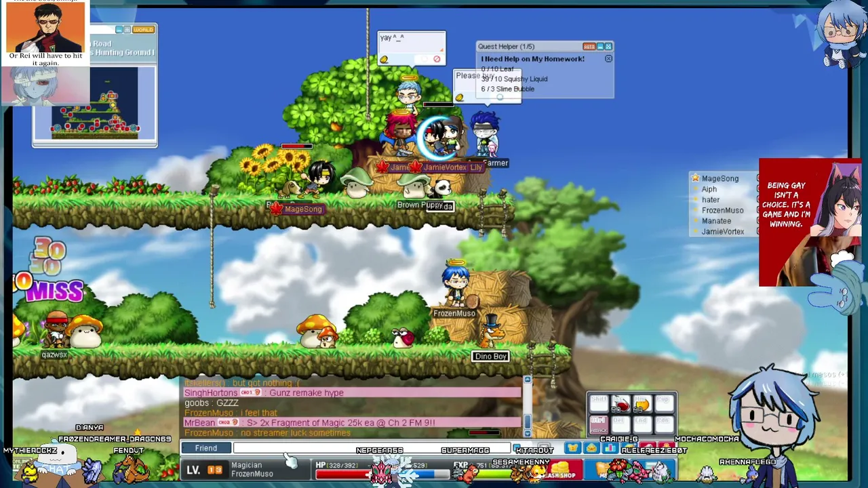
Task: Click the Brown Puppy pet name tag
Action: click(x=420, y=205)
